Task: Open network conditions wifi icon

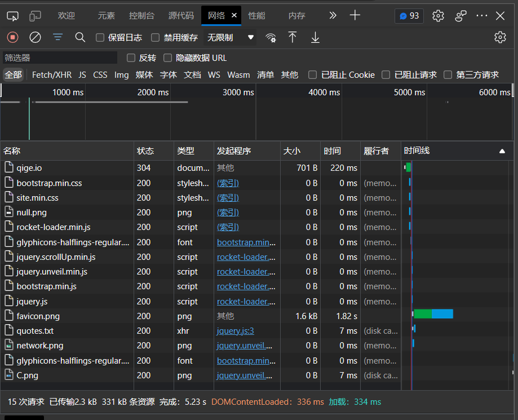Action: click(271, 38)
